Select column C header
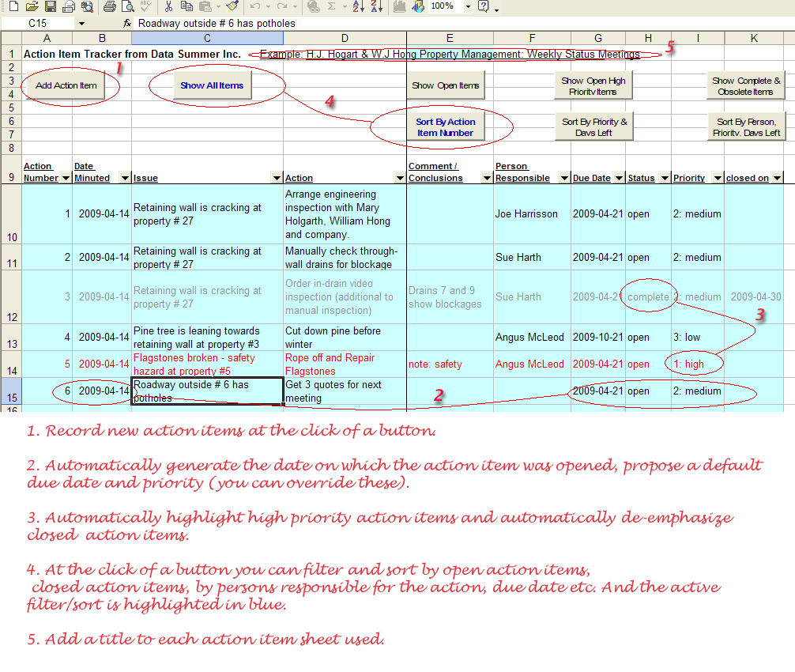 pos(207,38)
